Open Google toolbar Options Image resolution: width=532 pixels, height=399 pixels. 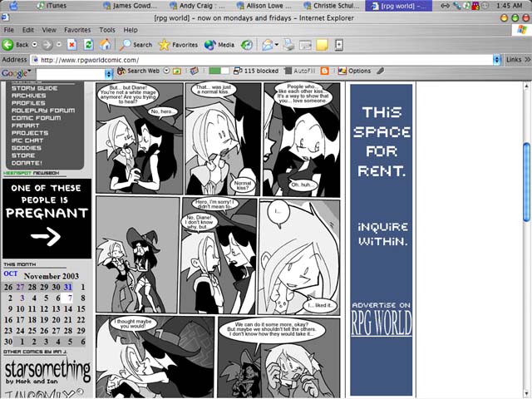354,71
